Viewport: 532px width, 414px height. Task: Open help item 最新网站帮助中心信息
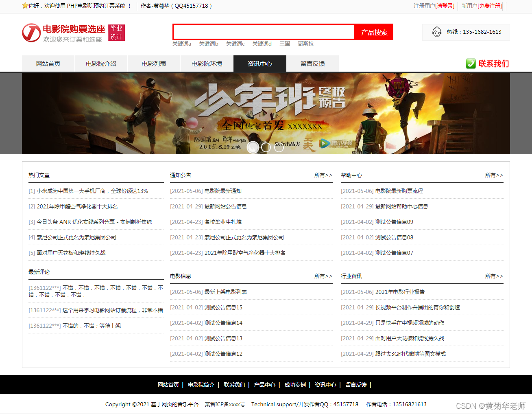pos(401,206)
